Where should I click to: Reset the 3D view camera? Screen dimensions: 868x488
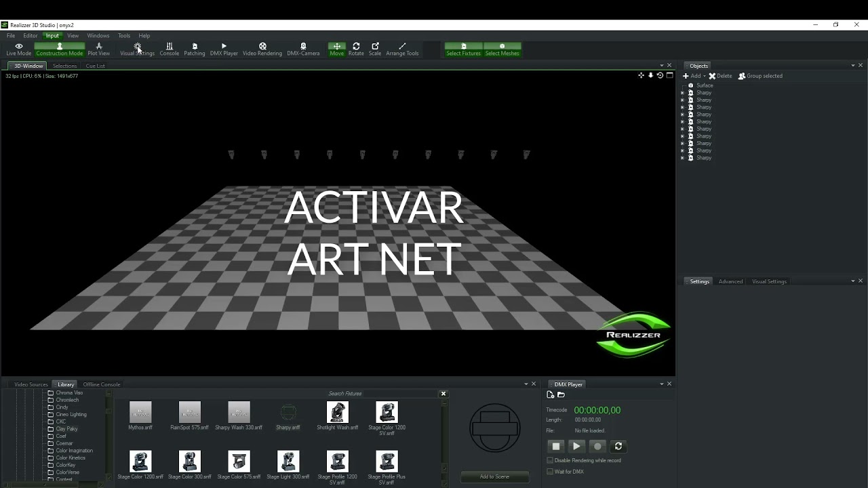660,75
